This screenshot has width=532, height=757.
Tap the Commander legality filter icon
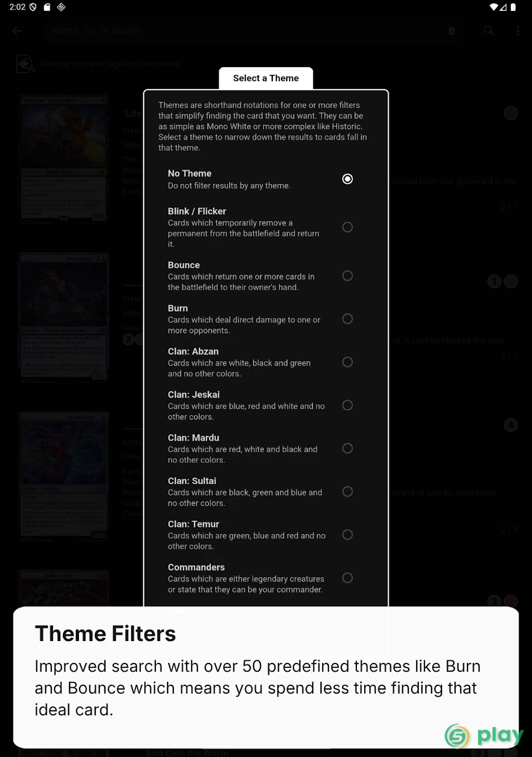point(25,64)
